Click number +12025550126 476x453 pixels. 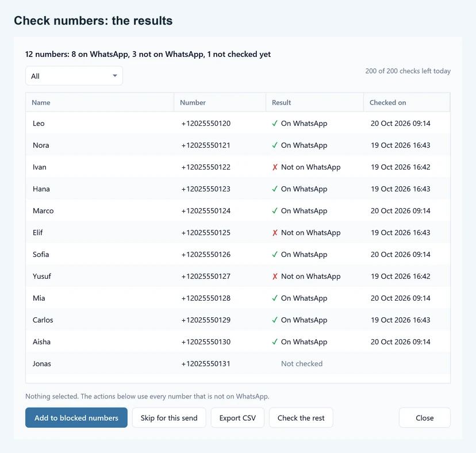[x=206, y=255]
